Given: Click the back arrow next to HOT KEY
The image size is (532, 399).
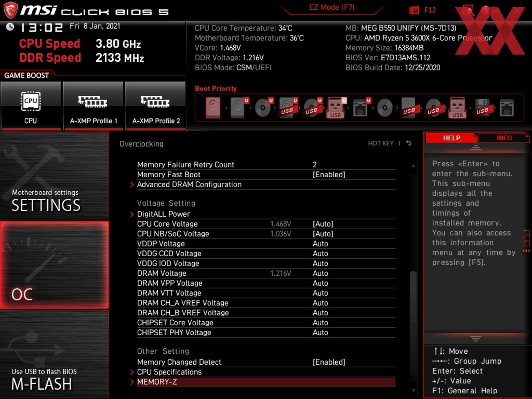Looking at the screenshot, I should [x=408, y=143].
